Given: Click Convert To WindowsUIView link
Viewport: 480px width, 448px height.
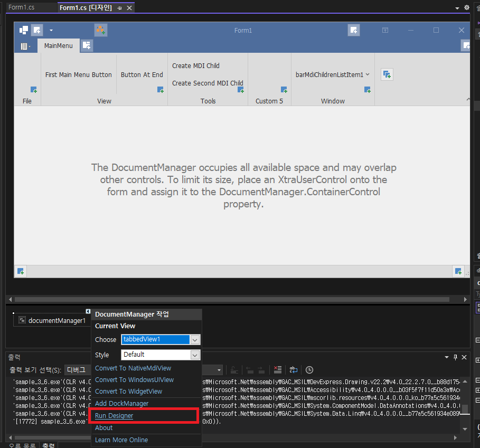Looking at the screenshot, I should [x=134, y=380].
